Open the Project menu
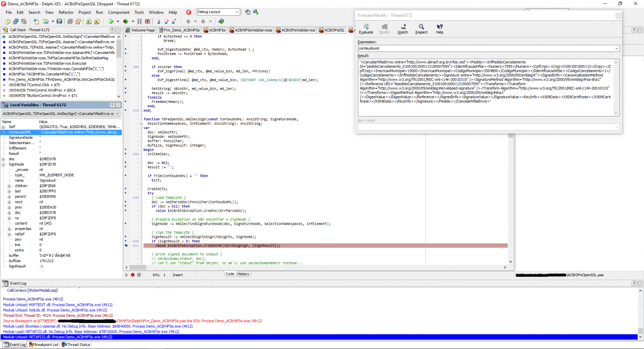Image resolution: width=644 pixels, height=349 pixels. [x=85, y=12]
